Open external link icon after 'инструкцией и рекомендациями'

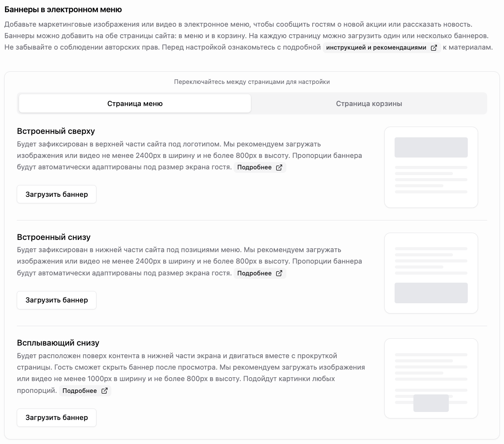(433, 48)
